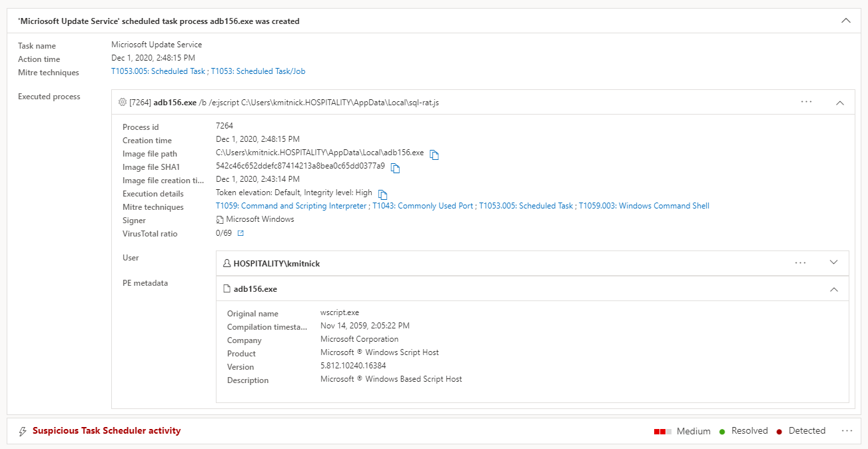Open T1053.005: Scheduled Task technique at top
The width and height of the screenshot is (868, 449).
pyautogui.click(x=158, y=71)
